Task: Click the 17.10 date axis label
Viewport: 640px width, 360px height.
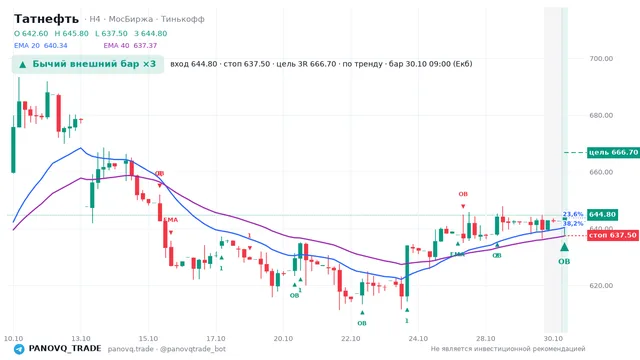Action: pyautogui.click(x=216, y=339)
